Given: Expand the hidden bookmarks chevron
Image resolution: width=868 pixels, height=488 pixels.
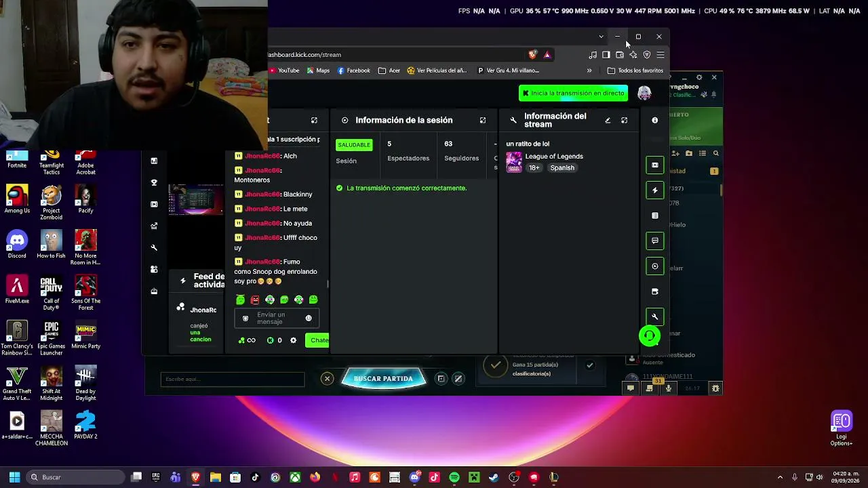Looking at the screenshot, I should (x=589, y=70).
